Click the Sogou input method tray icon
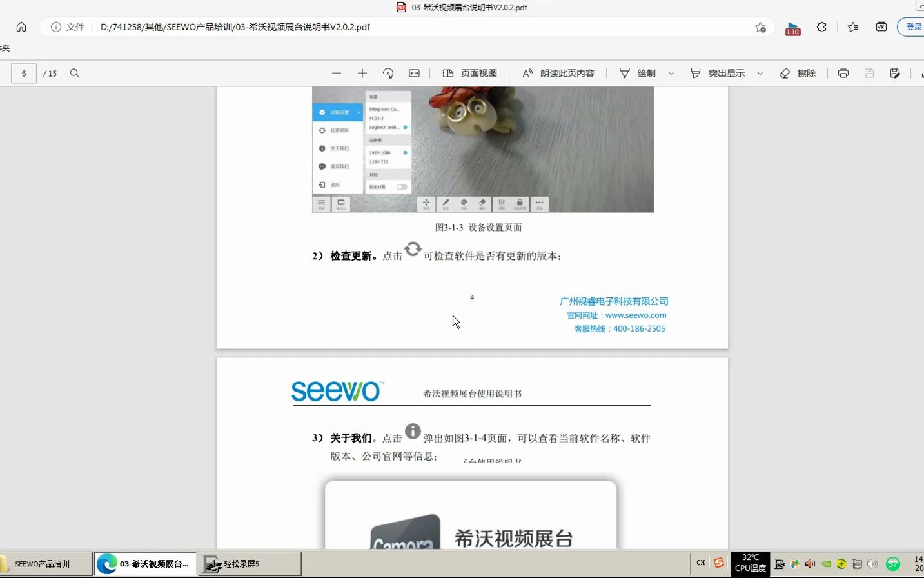924x578 pixels. [719, 563]
